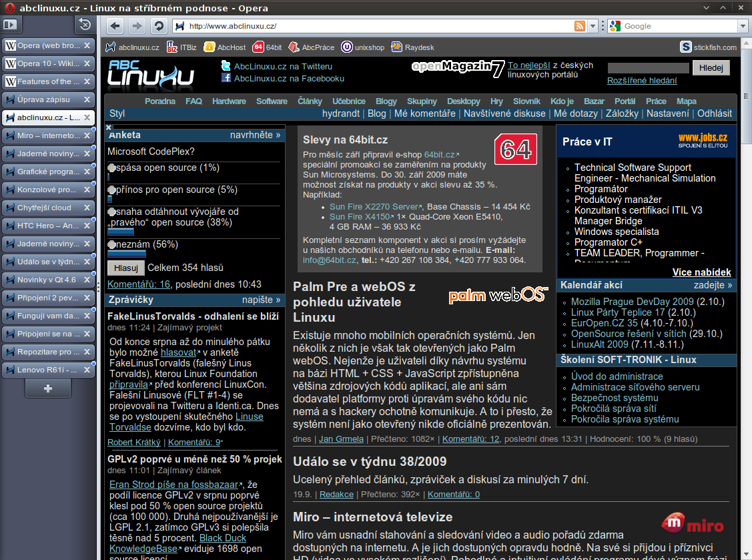Click the site search input field
The height and width of the screenshot is (560, 752).
[648, 67]
